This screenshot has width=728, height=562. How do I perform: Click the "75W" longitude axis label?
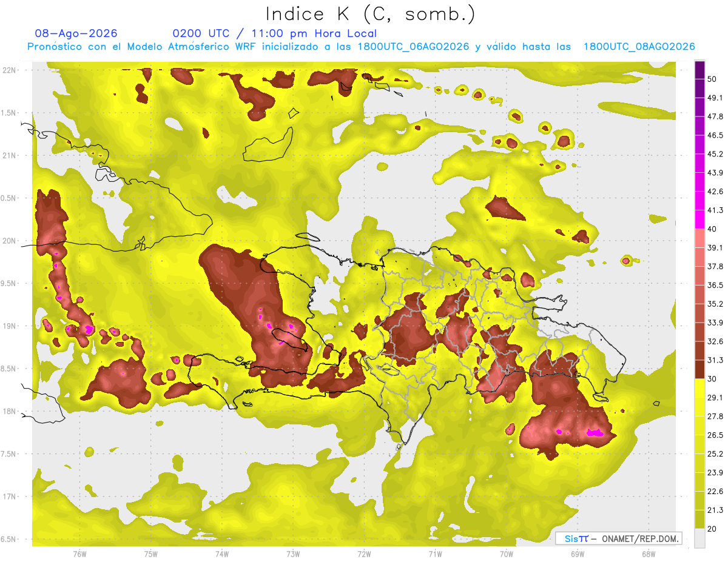coord(150,554)
